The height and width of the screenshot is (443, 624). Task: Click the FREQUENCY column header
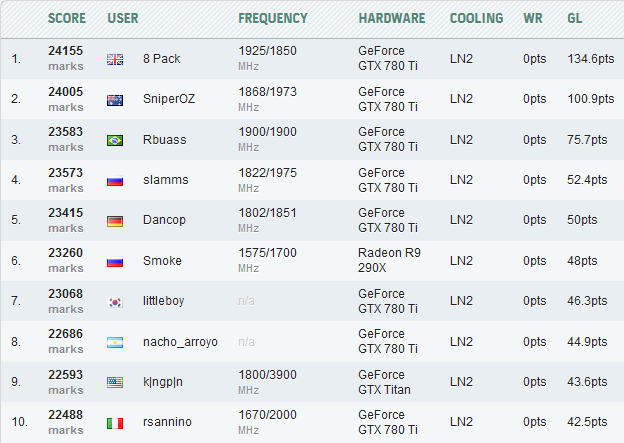(273, 18)
